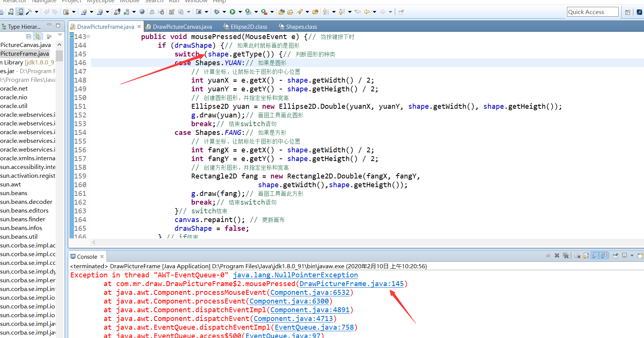This screenshot has width=644, height=338.
Task: Close the Console view tab
Action: point(102,257)
